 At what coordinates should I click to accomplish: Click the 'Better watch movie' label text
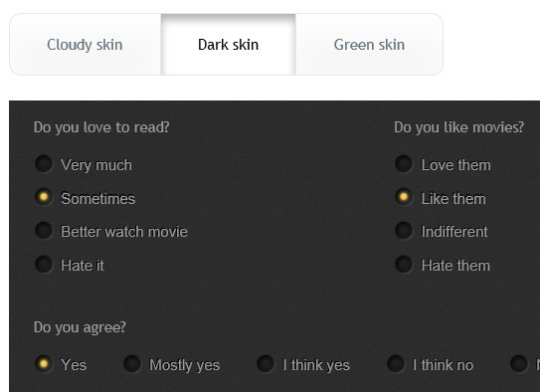(x=124, y=232)
